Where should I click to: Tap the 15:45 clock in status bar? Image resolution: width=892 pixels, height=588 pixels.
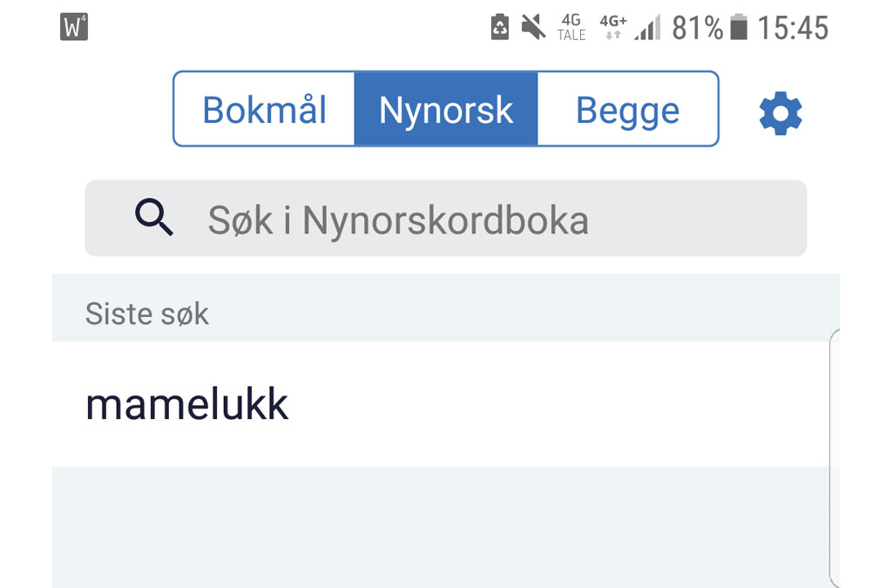pos(792,28)
